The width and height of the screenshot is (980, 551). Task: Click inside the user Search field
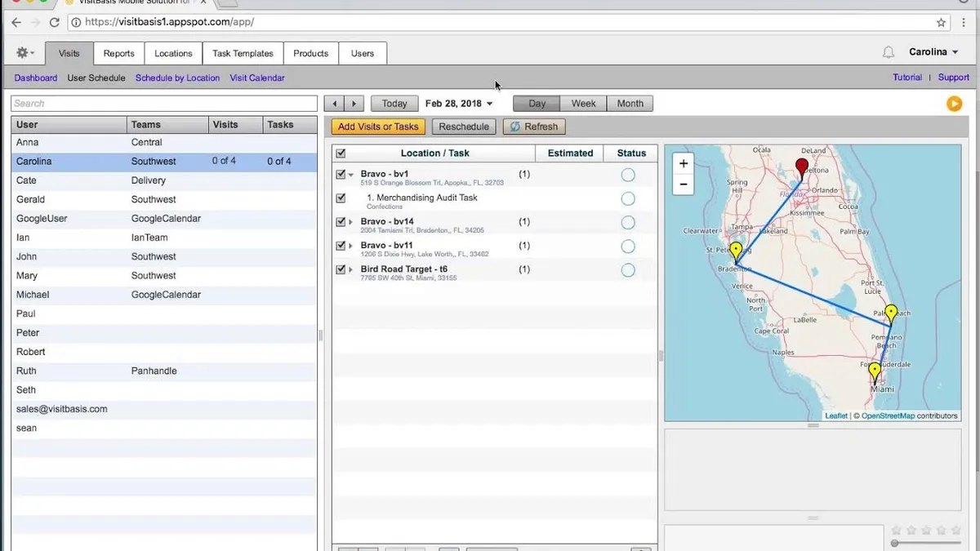click(x=164, y=104)
